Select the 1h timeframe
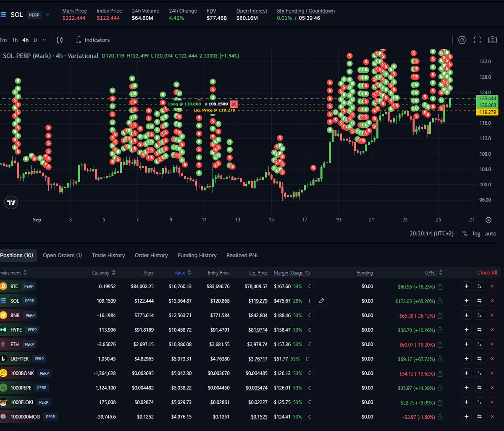Image resolution: width=504 pixels, height=431 pixels. [x=15, y=40]
